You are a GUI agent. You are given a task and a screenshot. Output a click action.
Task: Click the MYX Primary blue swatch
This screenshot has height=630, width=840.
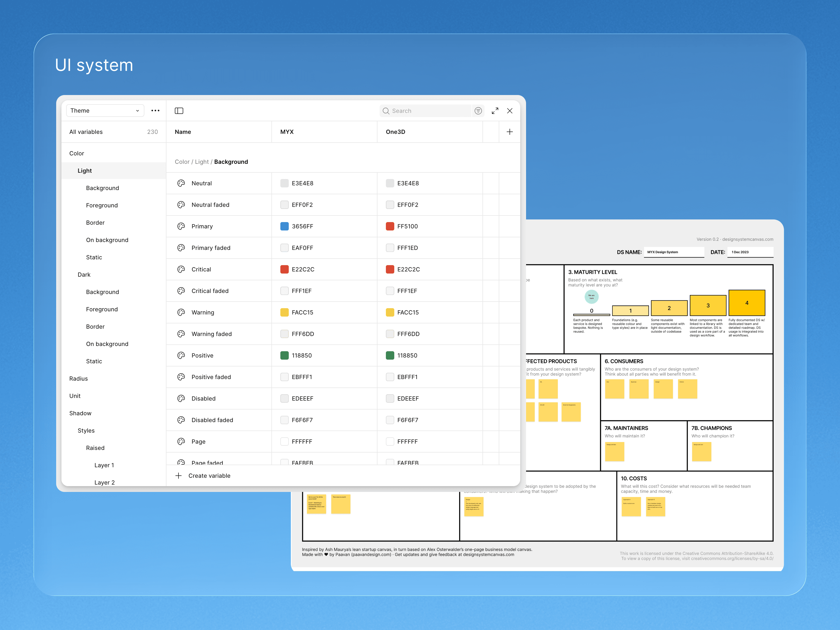[x=285, y=226]
